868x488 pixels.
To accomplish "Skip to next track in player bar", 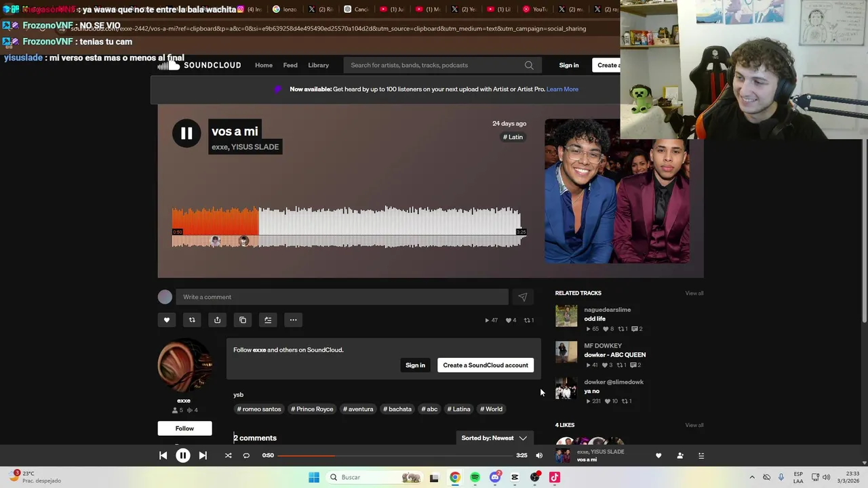I will point(203,455).
